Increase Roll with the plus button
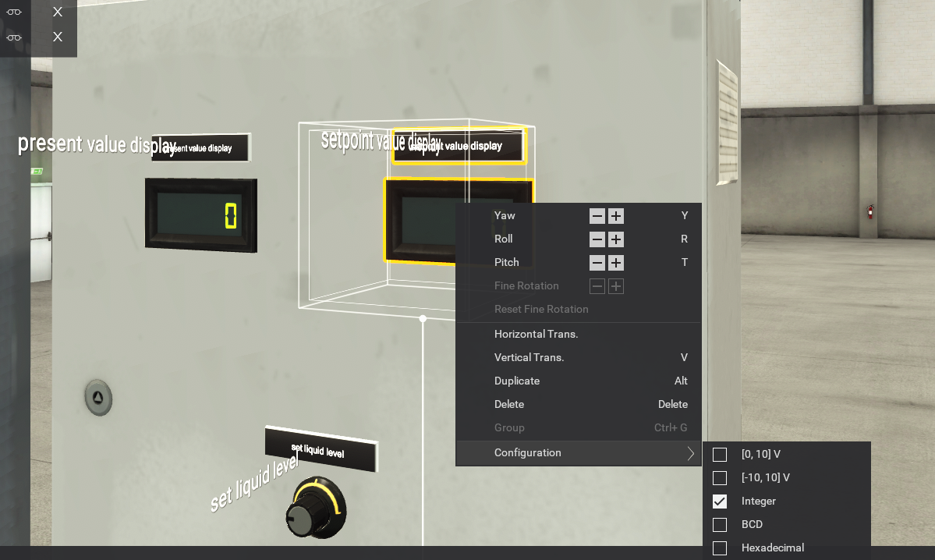The image size is (935, 560). tap(616, 239)
